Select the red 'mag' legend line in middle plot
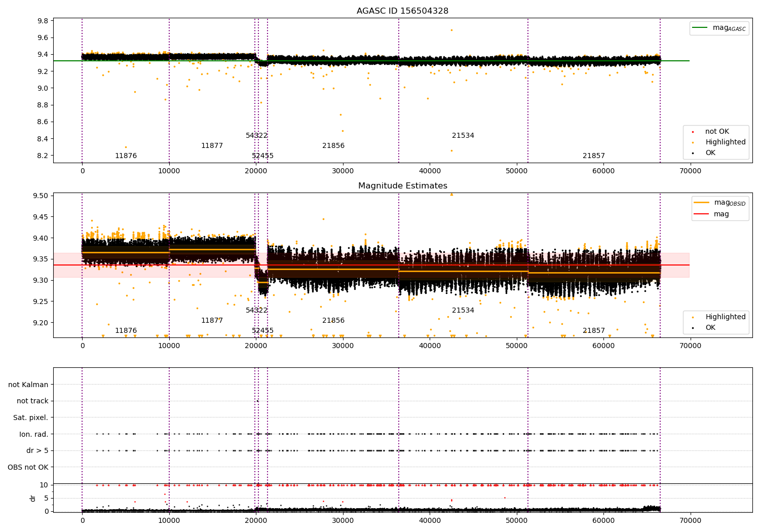 pos(702,214)
